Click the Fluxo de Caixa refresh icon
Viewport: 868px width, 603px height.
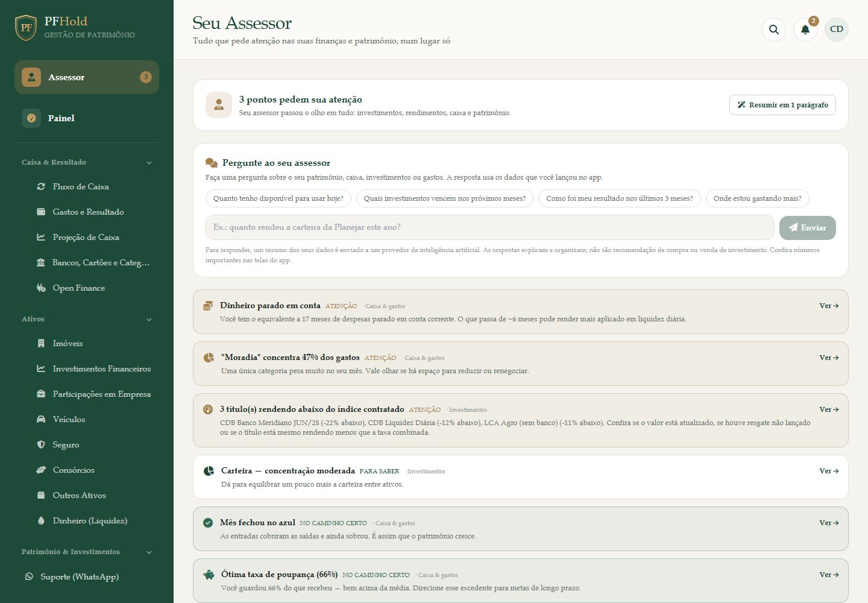(x=41, y=187)
